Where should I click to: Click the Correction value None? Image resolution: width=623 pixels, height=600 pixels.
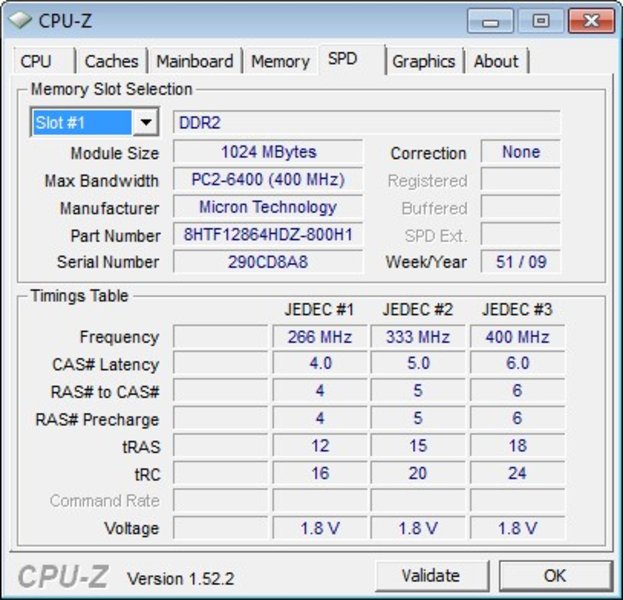(520, 152)
